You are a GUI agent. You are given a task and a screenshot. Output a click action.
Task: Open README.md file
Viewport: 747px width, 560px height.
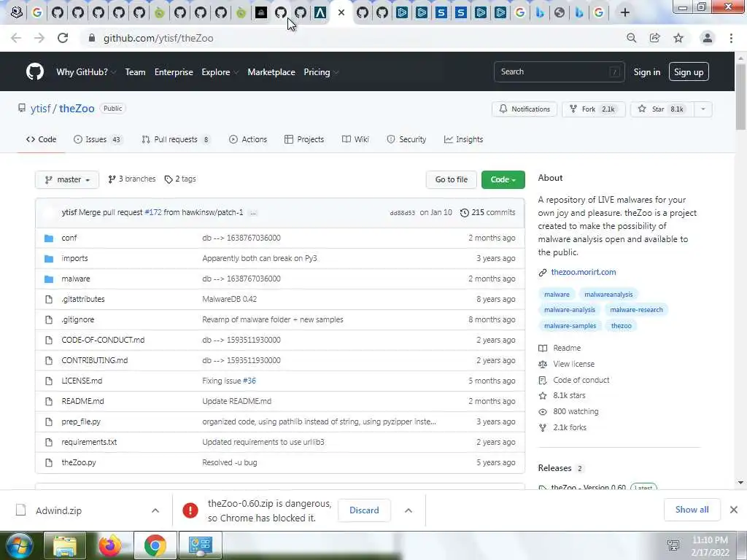click(x=82, y=402)
